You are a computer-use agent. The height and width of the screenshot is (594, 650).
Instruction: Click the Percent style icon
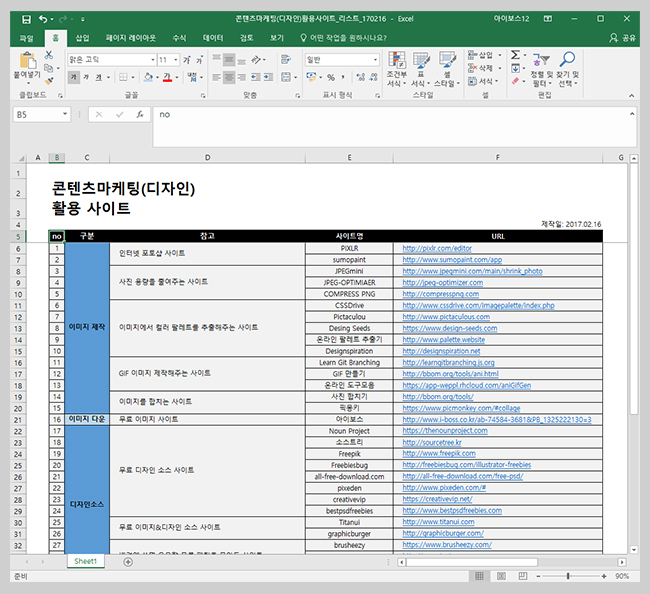tap(331, 78)
